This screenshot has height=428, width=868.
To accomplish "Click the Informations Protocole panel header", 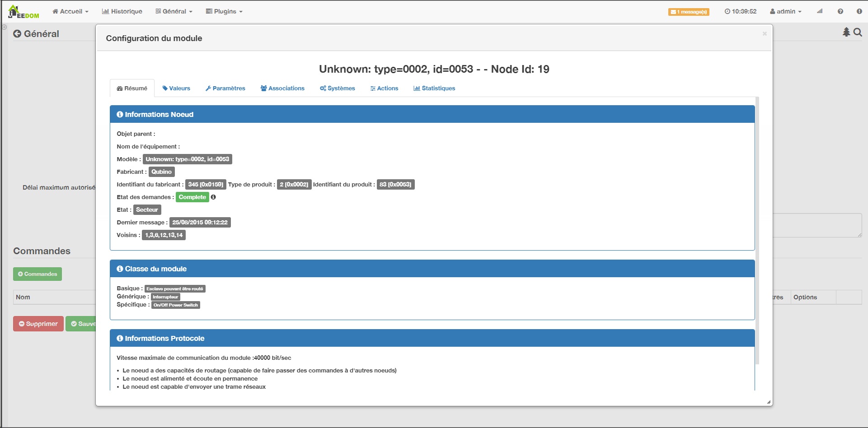I will [x=432, y=338].
